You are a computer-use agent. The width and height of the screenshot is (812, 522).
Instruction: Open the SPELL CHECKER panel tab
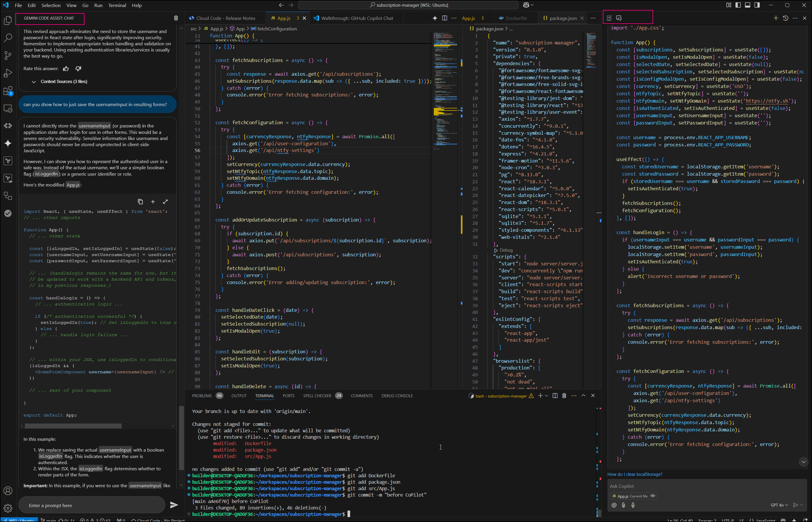322,395
